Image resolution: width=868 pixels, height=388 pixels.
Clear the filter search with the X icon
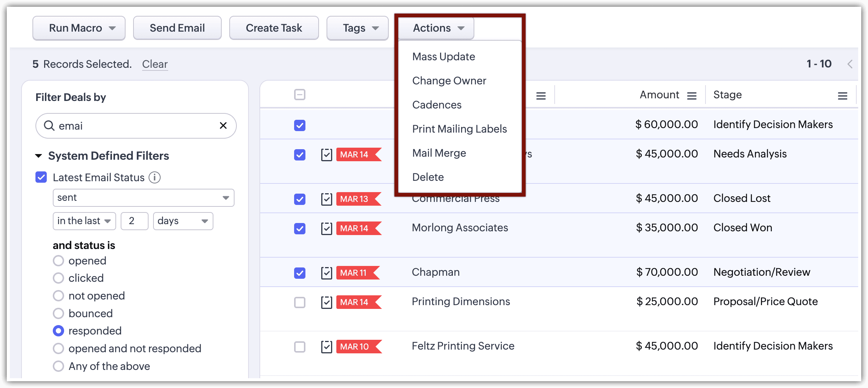point(223,125)
